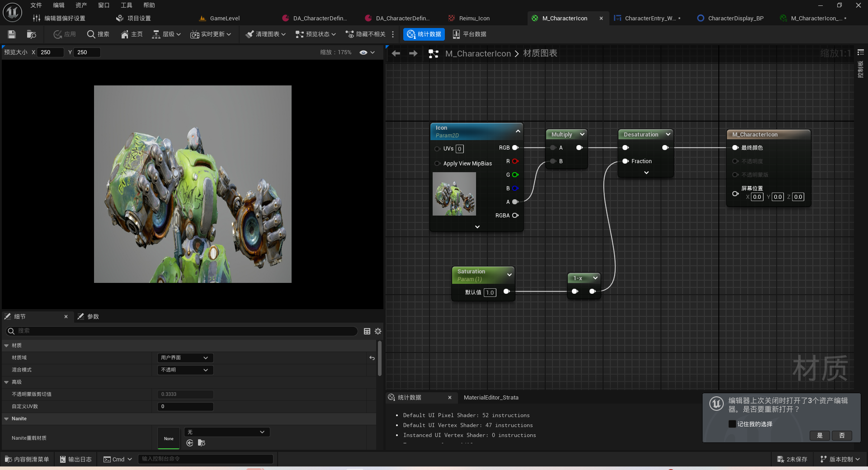The width and height of the screenshot is (868, 470).
Task: Open the 帮助 (Help) menu
Action: [149, 5]
